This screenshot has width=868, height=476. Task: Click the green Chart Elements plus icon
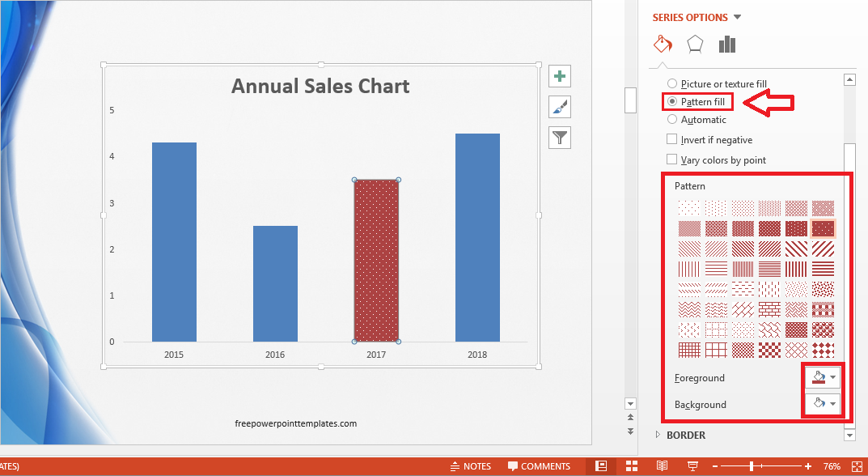(559, 75)
